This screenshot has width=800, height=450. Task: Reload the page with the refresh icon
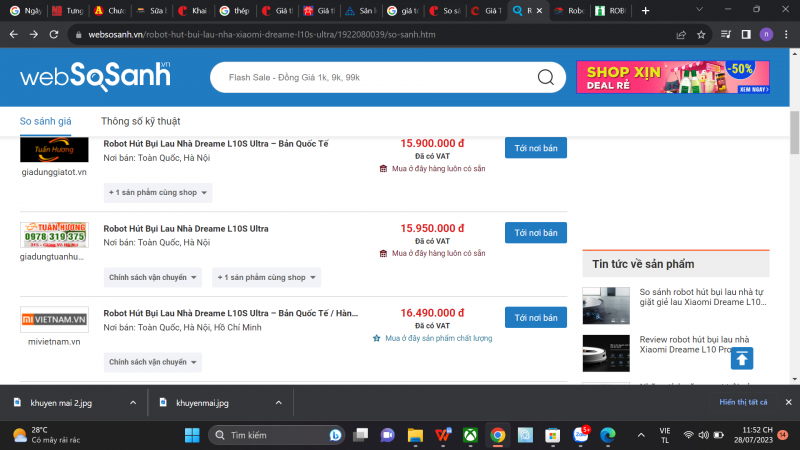click(54, 34)
